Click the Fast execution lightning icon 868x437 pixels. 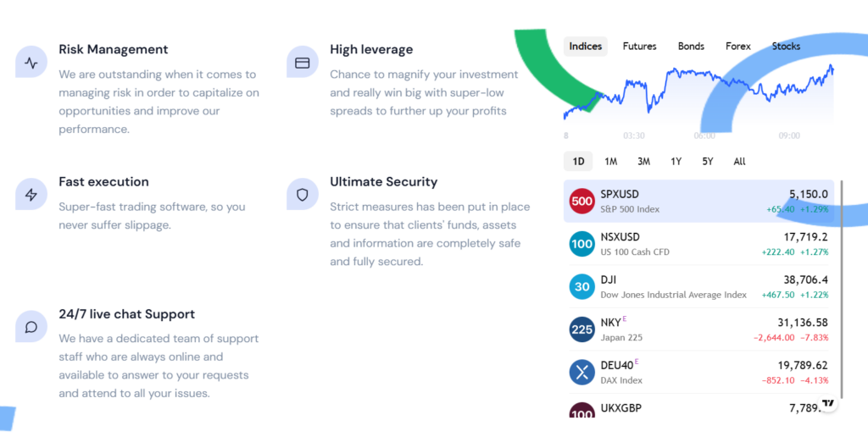(31, 194)
